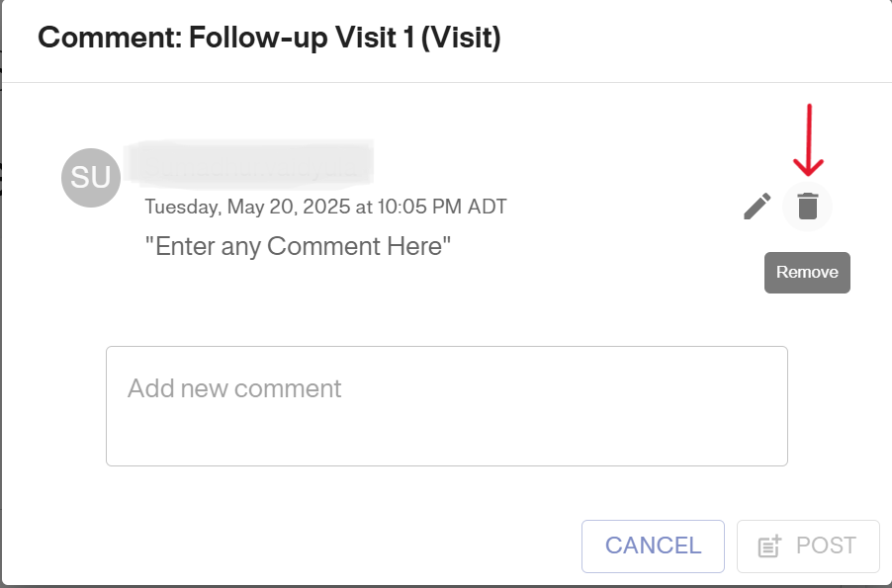This screenshot has width=892, height=588.
Task: Submit the new comment via POST
Action: (x=808, y=546)
